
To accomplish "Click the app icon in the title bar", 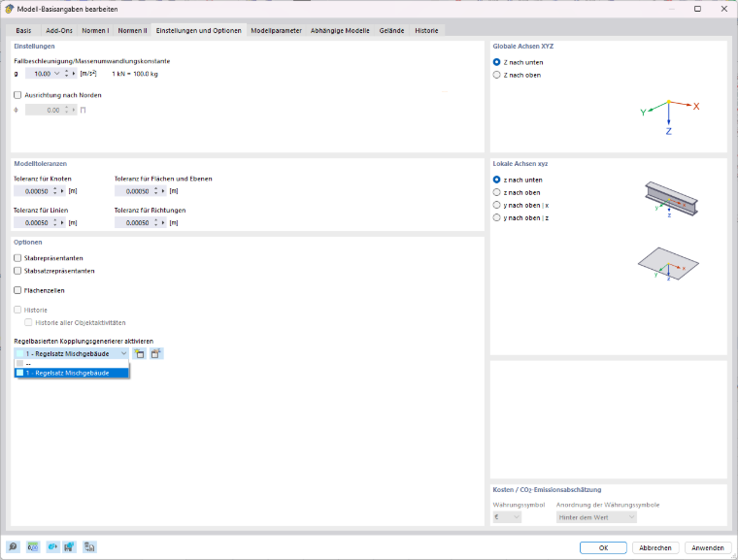I will (x=9, y=9).
